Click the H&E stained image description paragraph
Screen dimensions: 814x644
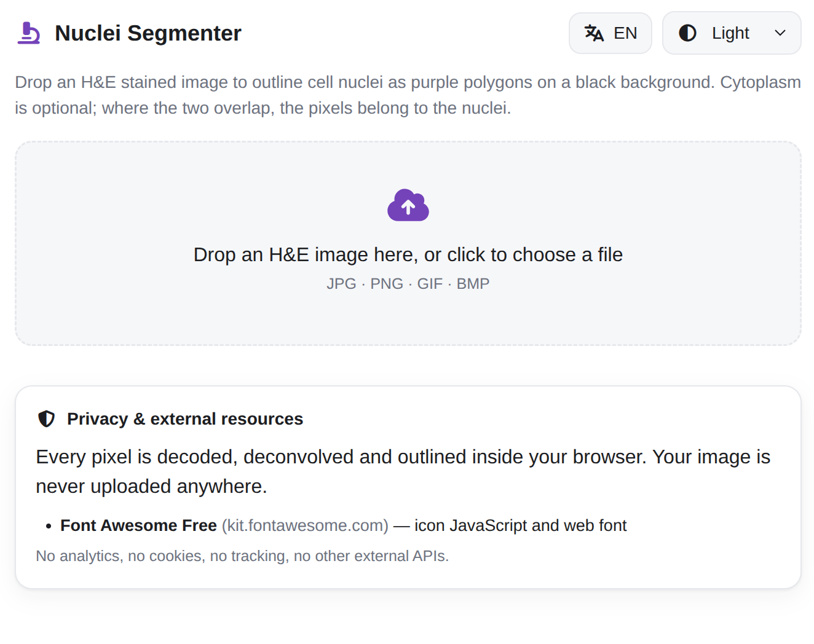tap(408, 95)
